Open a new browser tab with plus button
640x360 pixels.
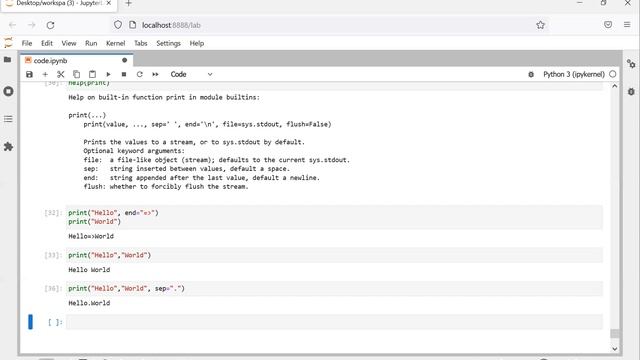point(129,4)
